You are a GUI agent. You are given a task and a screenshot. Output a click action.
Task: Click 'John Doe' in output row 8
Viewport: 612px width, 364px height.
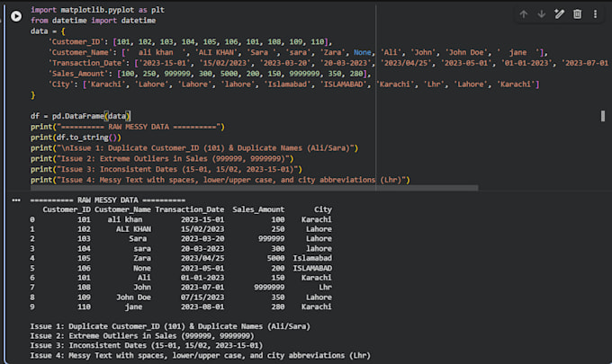[x=133, y=297]
